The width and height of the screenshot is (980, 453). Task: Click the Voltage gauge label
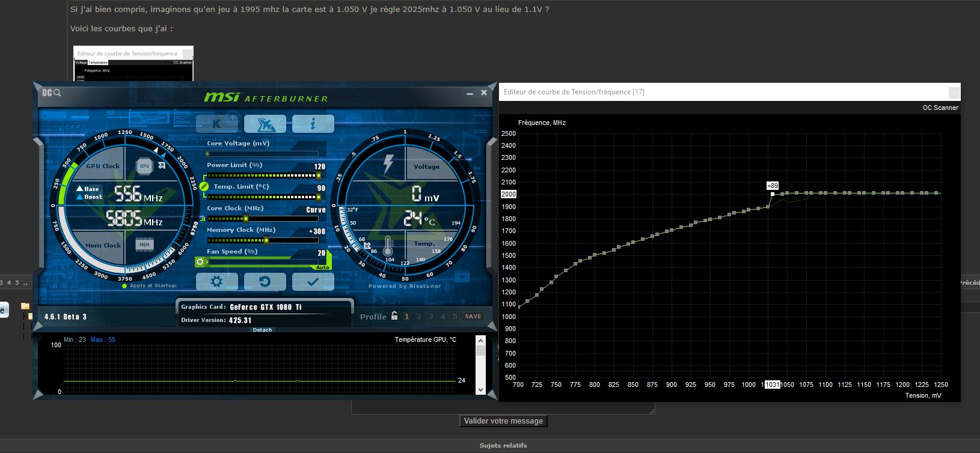[426, 166]
